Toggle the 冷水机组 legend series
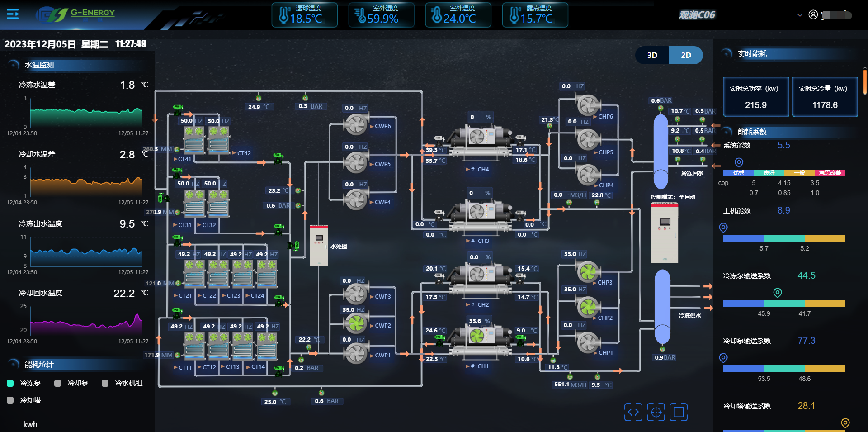The width and height of the screenshot is (868, 432). (x=105, y=383)
